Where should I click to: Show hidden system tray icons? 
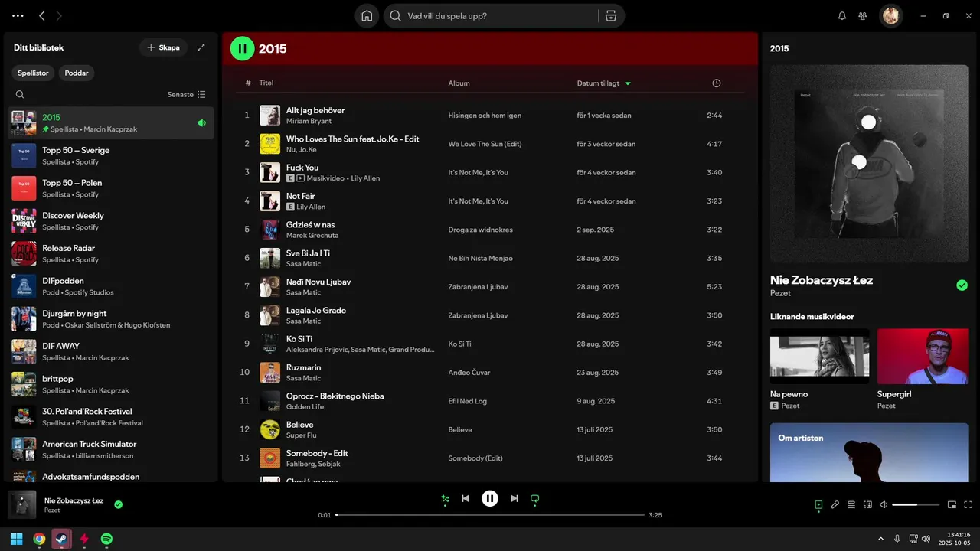tap(880, 539)
